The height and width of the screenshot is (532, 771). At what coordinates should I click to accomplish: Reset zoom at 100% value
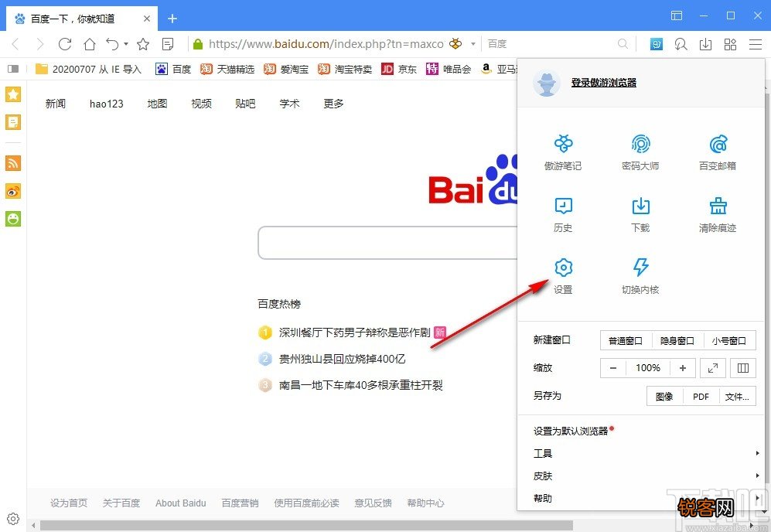647,368
